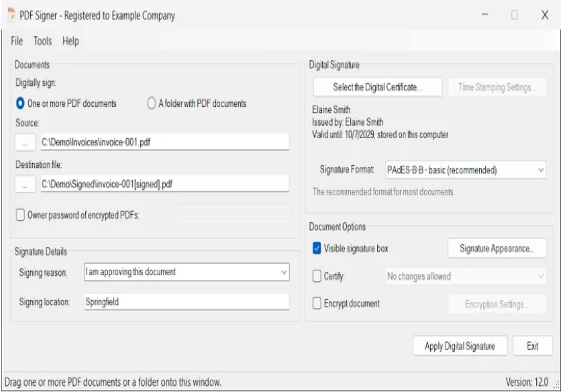
Task: Close the PDF Signer window
Action: pyautogui.click(x=544, y=15)
